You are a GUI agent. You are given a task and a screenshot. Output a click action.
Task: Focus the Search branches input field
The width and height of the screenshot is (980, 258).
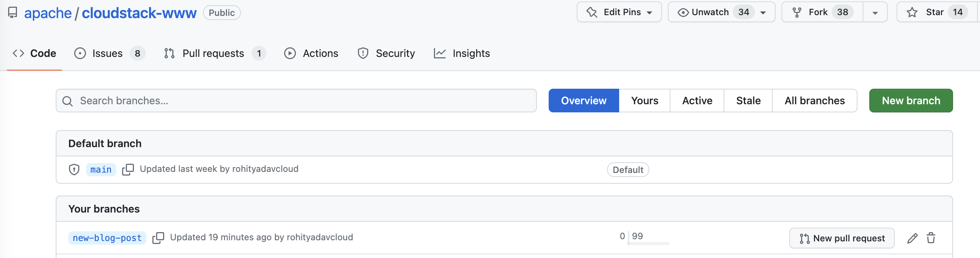[296, 101]
